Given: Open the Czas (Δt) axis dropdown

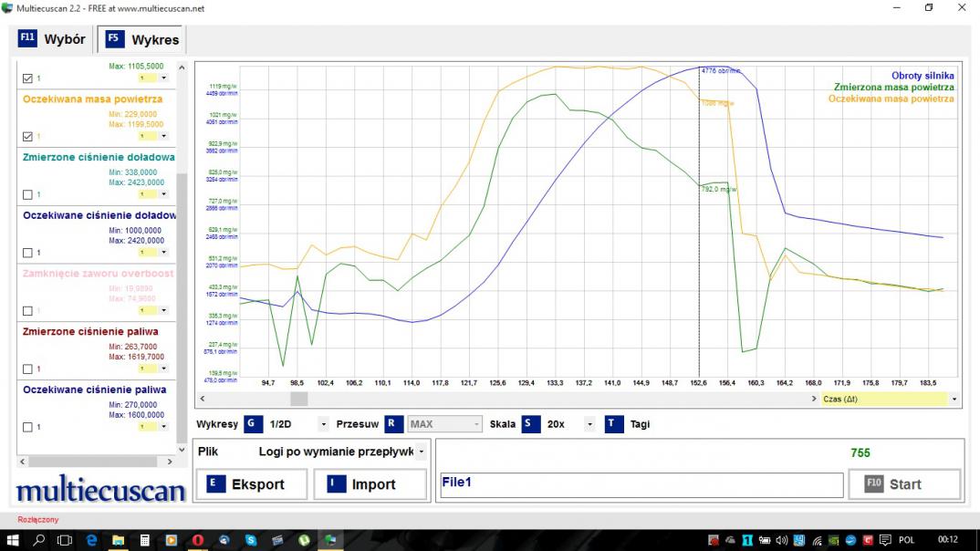Looking at the screenshot, I should pos(954,399).
